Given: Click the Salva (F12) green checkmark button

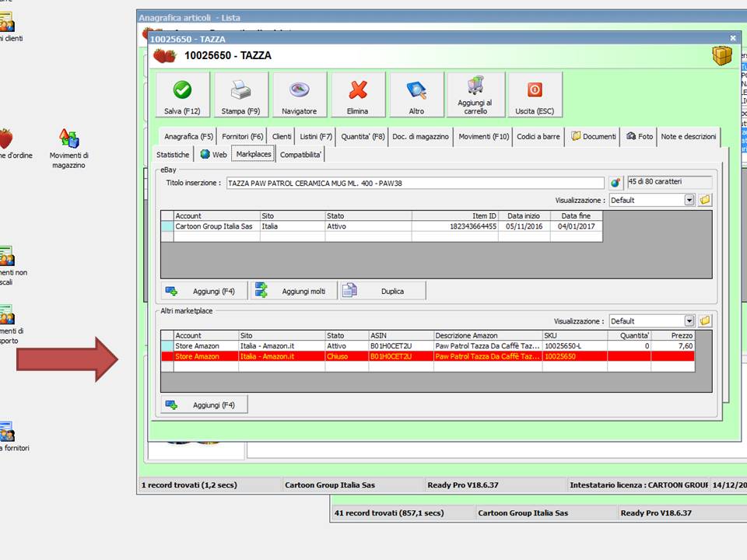Looking at the screenshot, I should pos(183,95).
